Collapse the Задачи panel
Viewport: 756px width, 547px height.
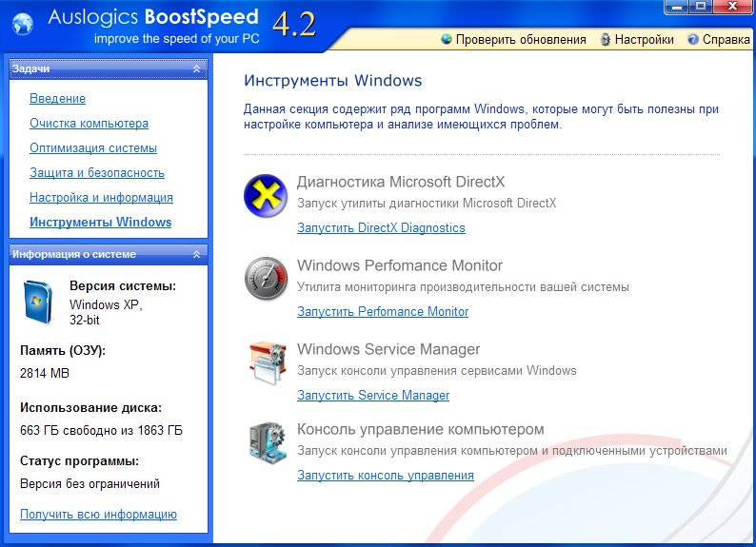(196, 68)
